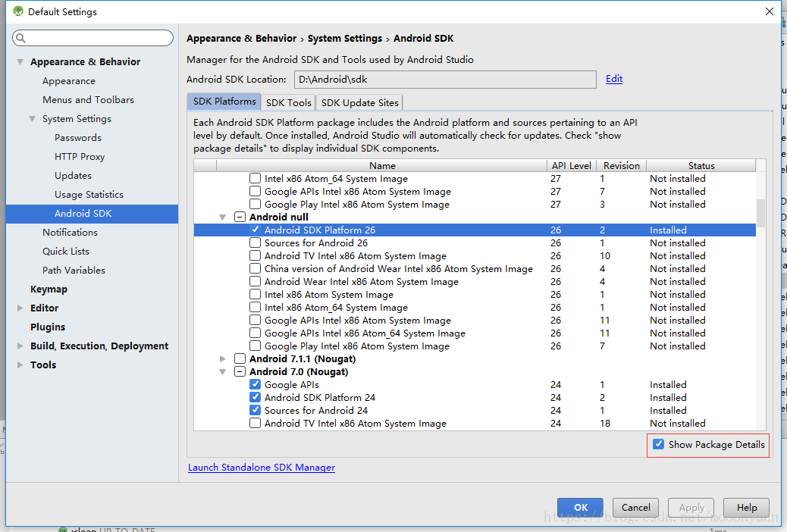Check Android TV Intel x86 Atom System Image 26
Screen dimensions: 787x532
click(x=255, y=255)
